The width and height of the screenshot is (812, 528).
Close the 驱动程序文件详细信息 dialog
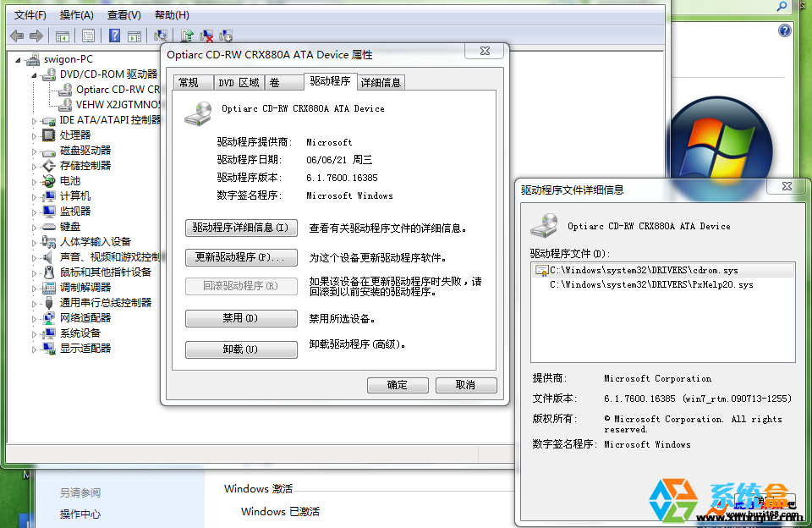coord(787,186)
